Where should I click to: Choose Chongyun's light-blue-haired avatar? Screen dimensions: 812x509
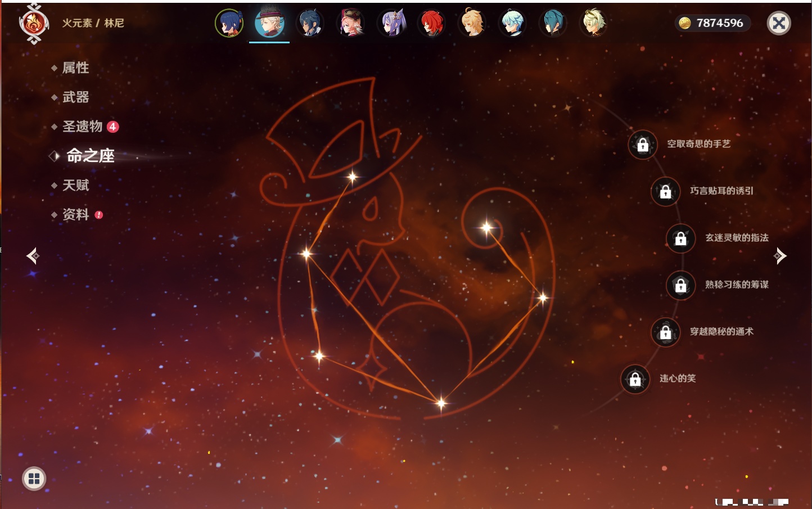coord(512,23)
